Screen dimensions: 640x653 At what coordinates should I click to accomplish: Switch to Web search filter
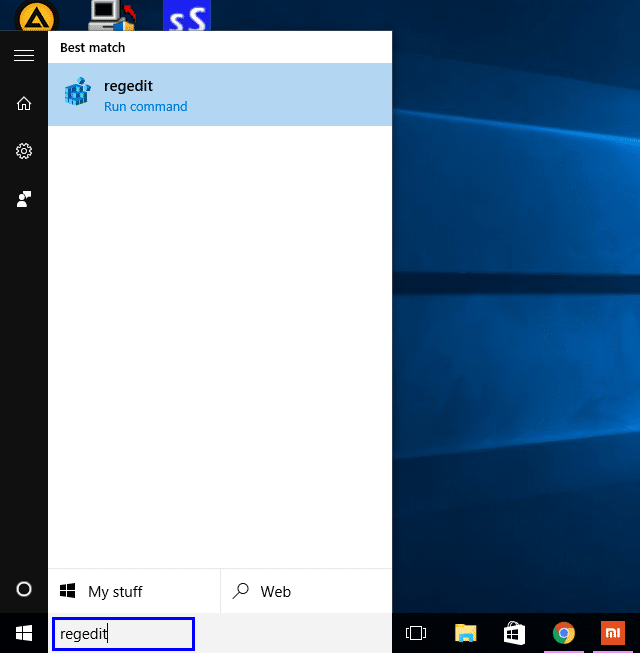pos(306,591)
